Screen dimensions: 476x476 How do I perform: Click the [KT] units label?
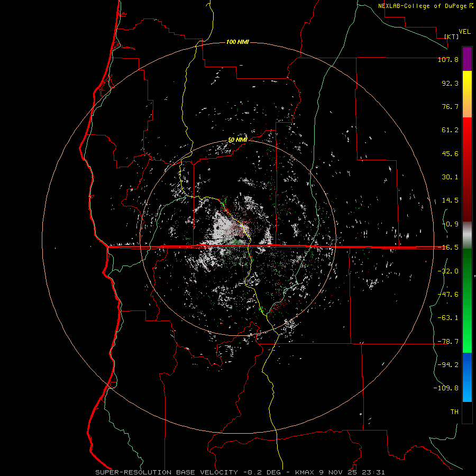(452, 36)
